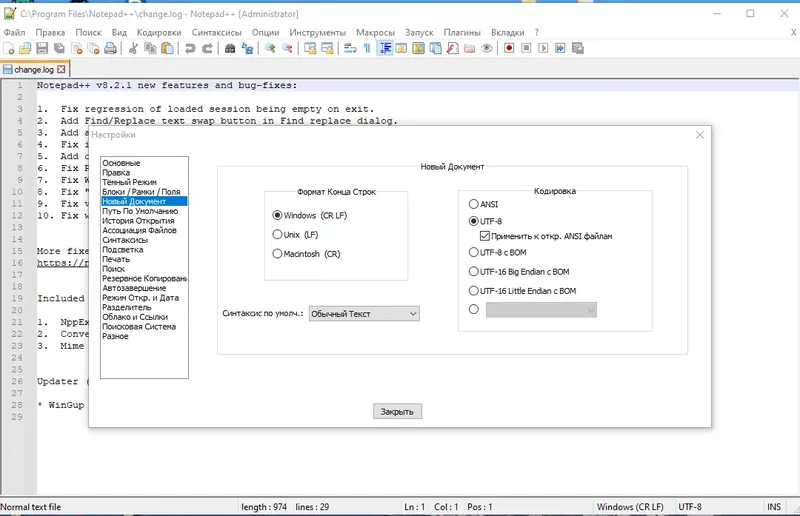
Task: Open Find using the binoculars icon
Action: 230,48
